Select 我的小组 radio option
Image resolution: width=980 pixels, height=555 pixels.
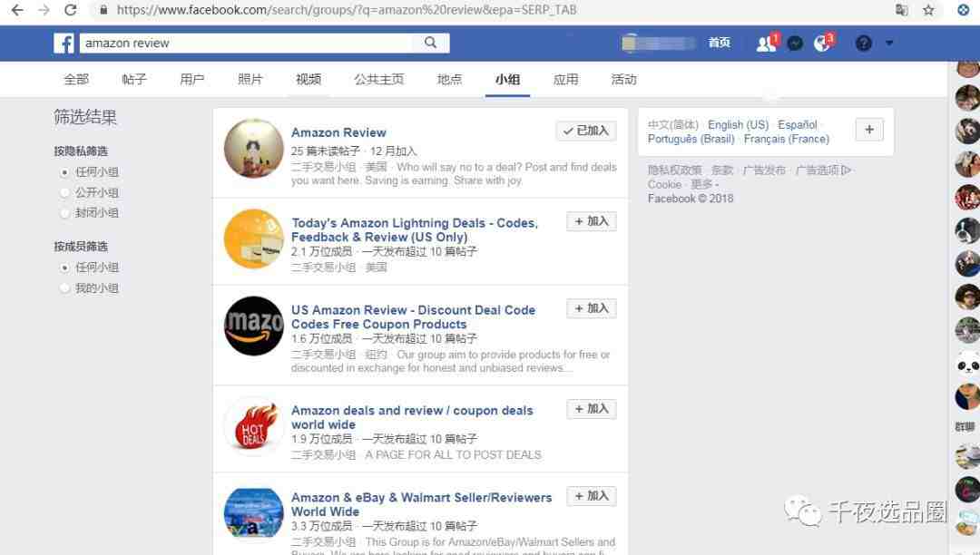pos(64,287)
